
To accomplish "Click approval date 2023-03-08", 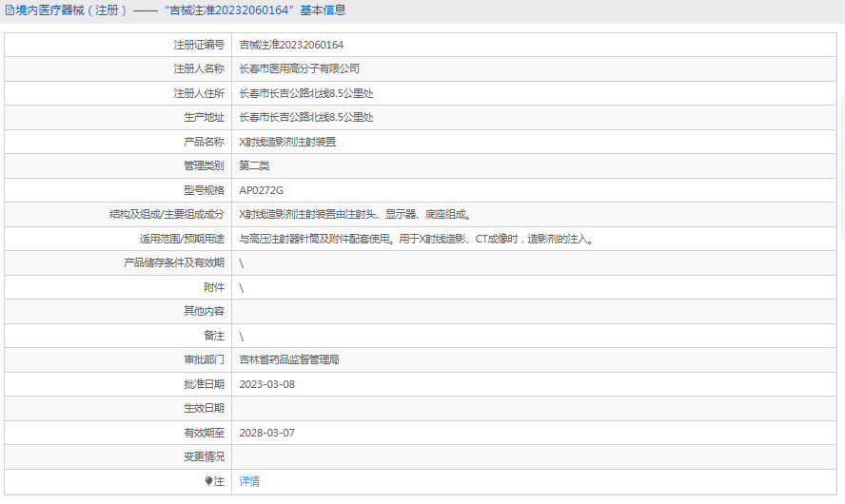I will point(266,384).
